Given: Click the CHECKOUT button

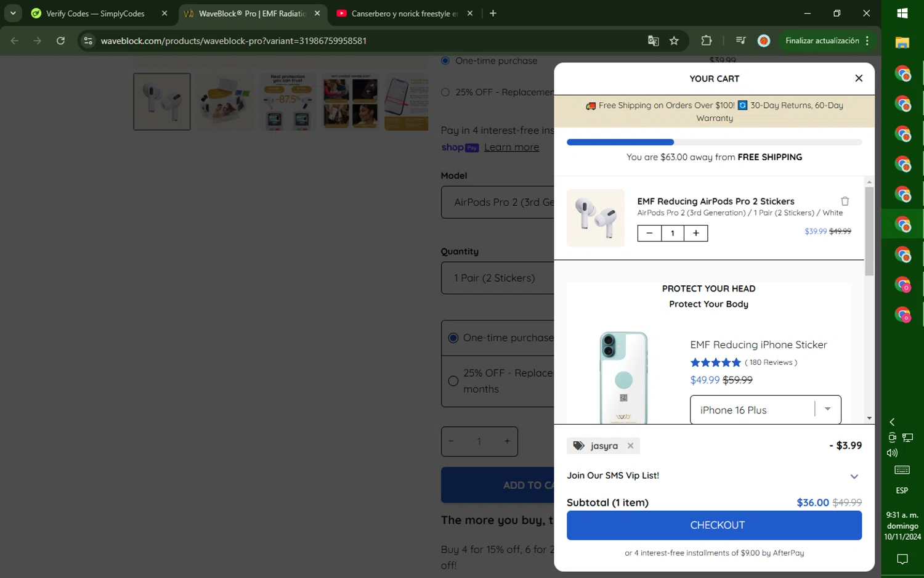Looking at the screenshot, I should (x=714, y=526).
